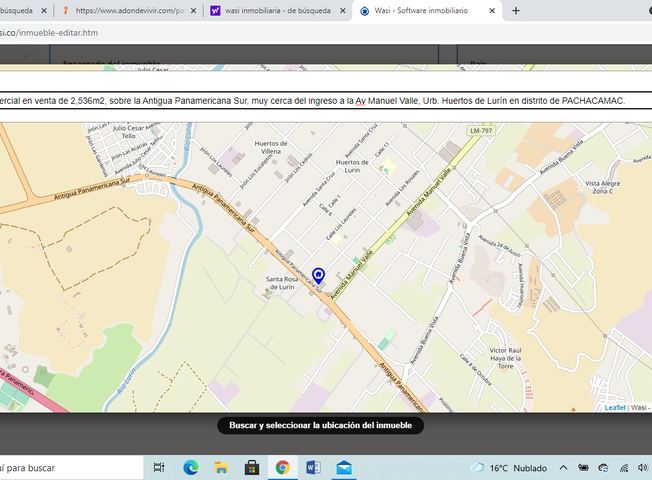
Task: Click the Wi-Fi network tray icon
Action: [x=624, y=468]
